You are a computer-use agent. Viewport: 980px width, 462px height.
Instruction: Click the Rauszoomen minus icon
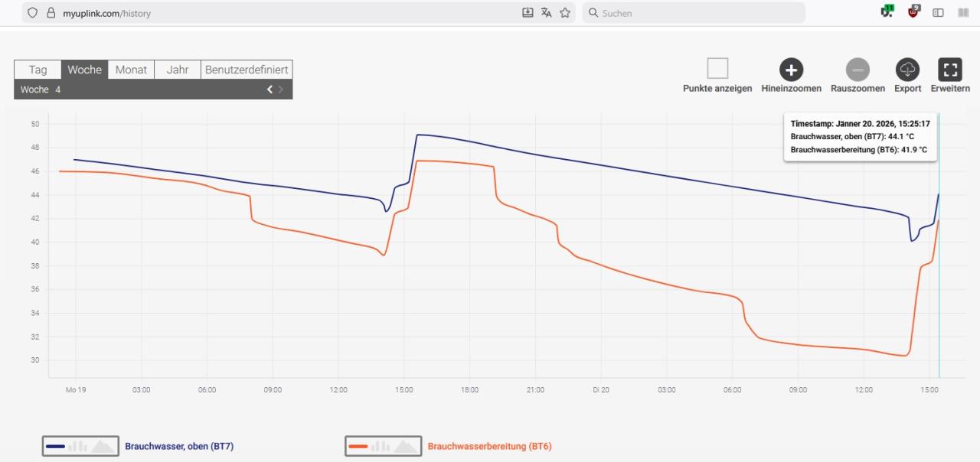[857, 70]
